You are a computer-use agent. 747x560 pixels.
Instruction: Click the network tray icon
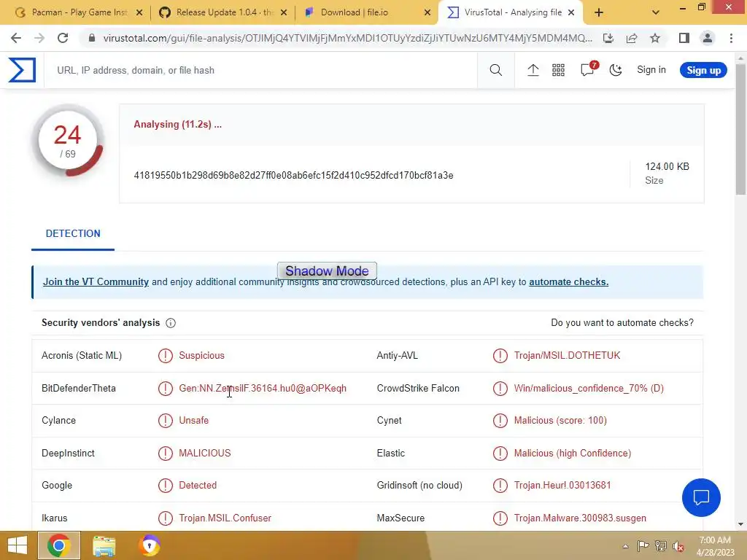click(661, 546)
